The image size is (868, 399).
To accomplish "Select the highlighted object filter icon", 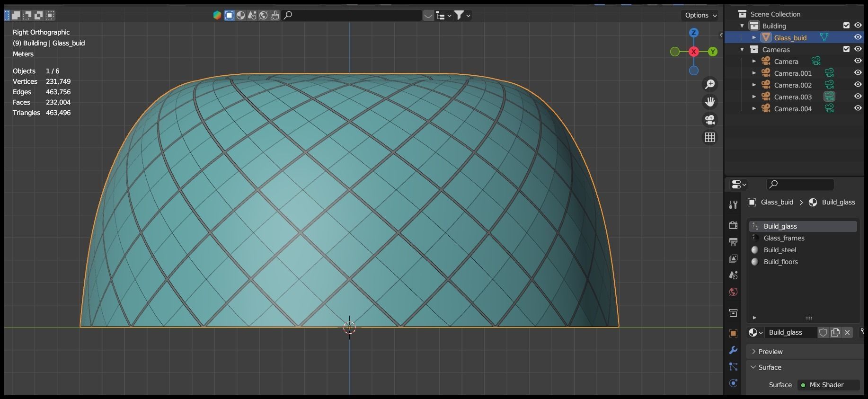I will (229, 16).
